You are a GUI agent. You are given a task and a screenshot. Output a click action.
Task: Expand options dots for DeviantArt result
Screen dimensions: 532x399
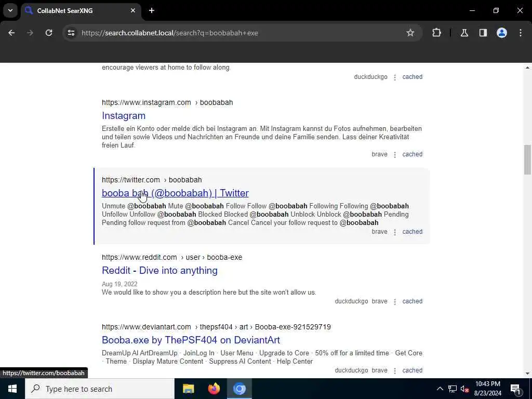(x=395, y=371)
